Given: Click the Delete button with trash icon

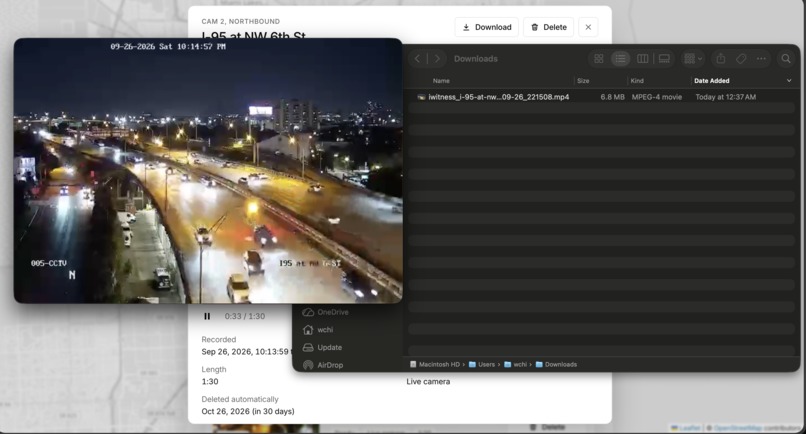Looking at the screenshot, I should [x=548, y=27].
